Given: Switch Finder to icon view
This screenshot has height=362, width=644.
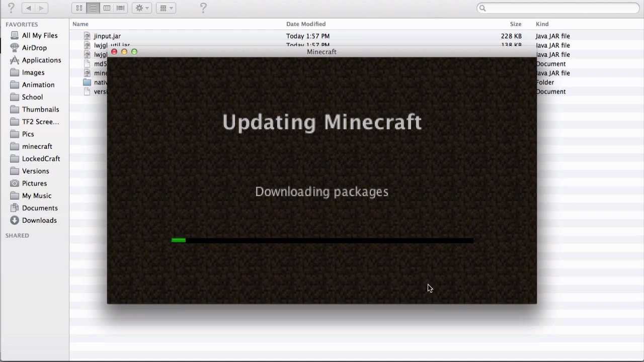Looking at the screenshot, I should pos(79,8).
